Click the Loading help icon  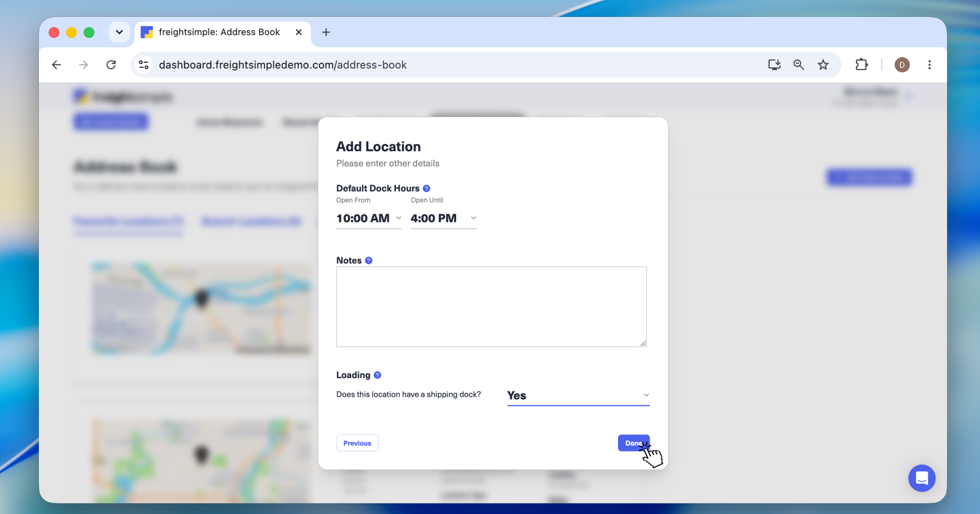point(377,375)
